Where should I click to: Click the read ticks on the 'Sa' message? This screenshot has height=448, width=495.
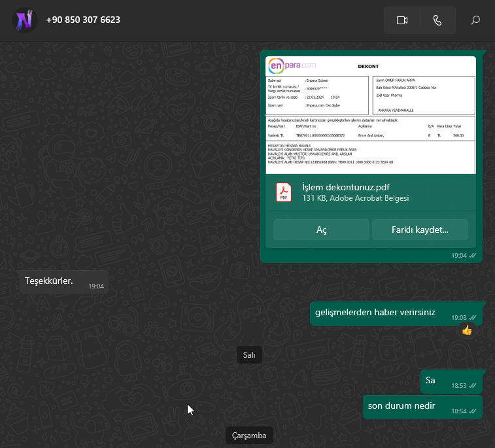tap(473, 385)
